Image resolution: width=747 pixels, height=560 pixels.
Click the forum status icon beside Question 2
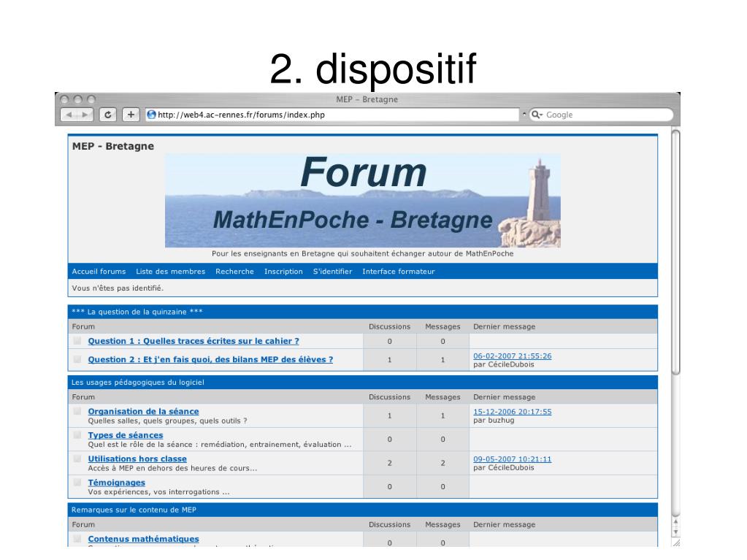coord(77,359)
